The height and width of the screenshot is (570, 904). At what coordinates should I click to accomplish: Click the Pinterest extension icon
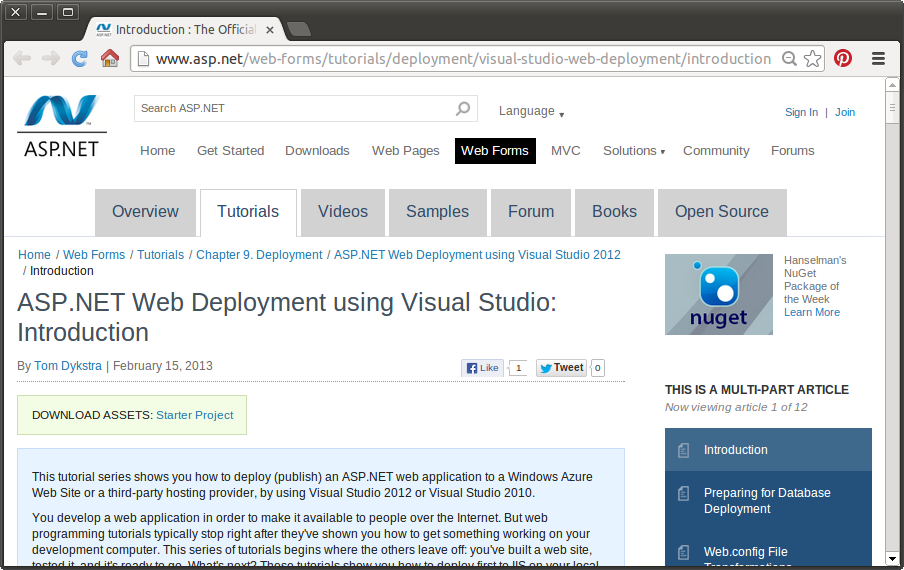(842, 58)
